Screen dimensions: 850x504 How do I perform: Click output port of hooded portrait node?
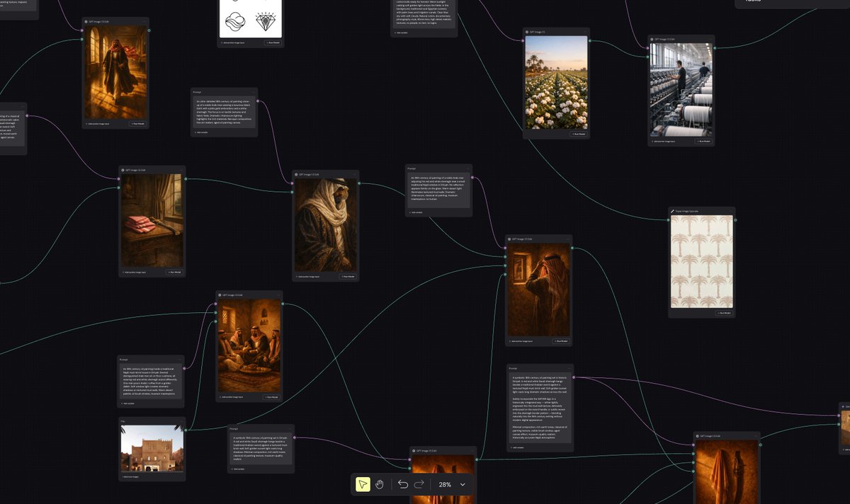pyautogui.click(x=359, y=183)
